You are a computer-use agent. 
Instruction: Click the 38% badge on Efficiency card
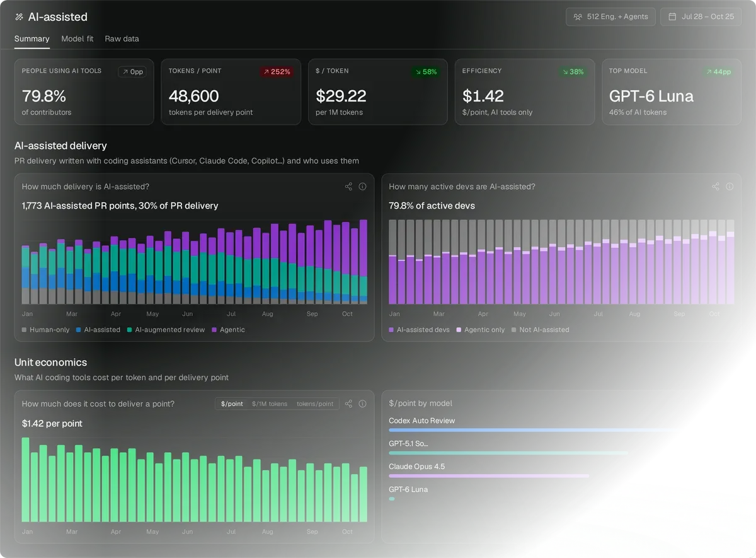tap(573, 72)
